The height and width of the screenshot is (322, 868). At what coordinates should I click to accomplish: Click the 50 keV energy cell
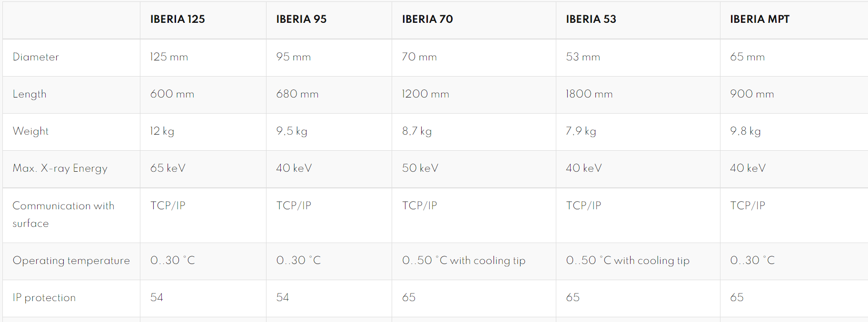(x=420, y=168)
